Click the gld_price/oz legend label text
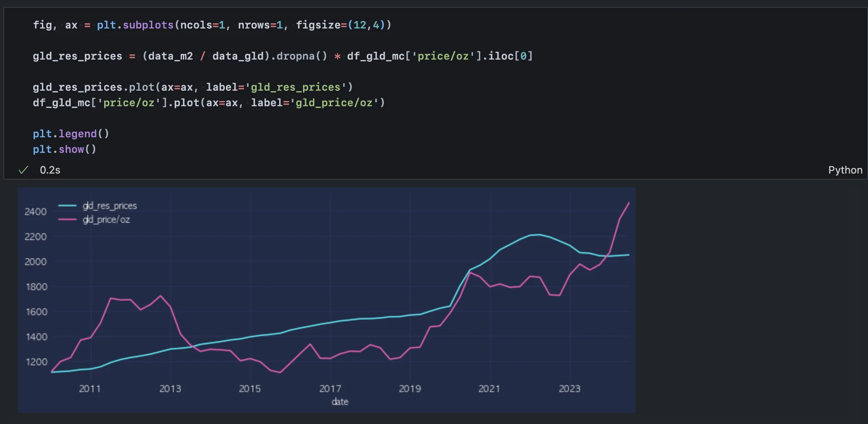This screenshot has height=424, width=868. point(106,220)
